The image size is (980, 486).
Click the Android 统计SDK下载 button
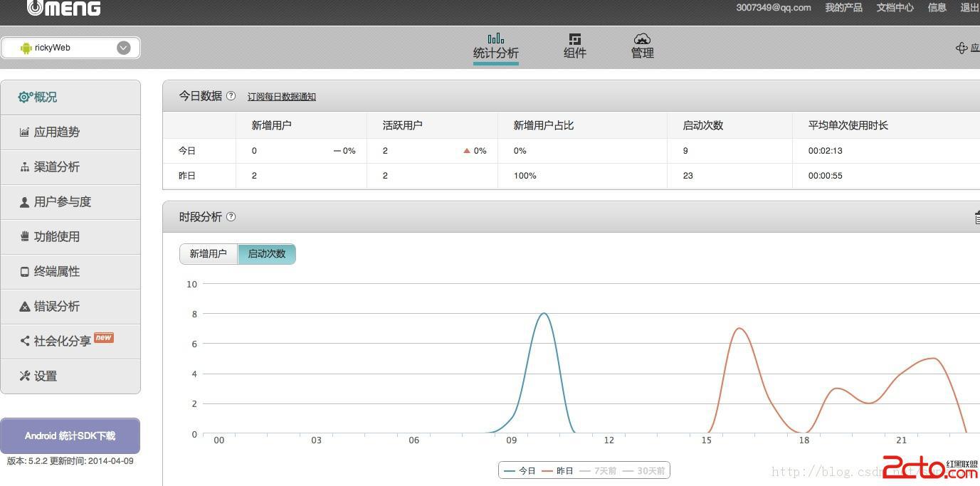(x=70, y=435)
